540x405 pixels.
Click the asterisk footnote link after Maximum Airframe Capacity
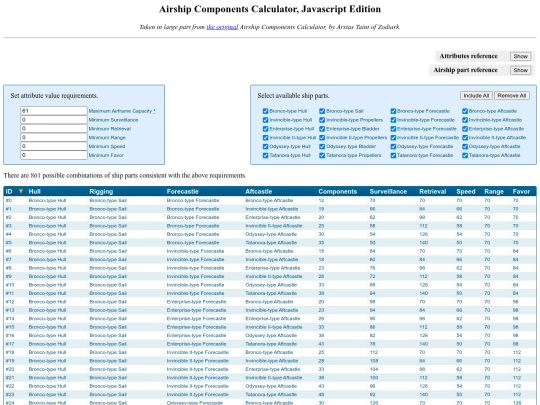pyautogui.click(x=154, y=111)
